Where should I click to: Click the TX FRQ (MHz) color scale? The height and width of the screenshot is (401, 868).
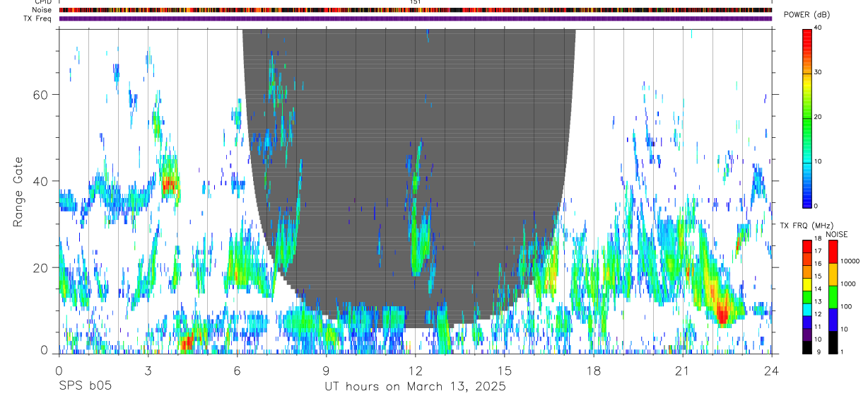click(x=807, y=296)
